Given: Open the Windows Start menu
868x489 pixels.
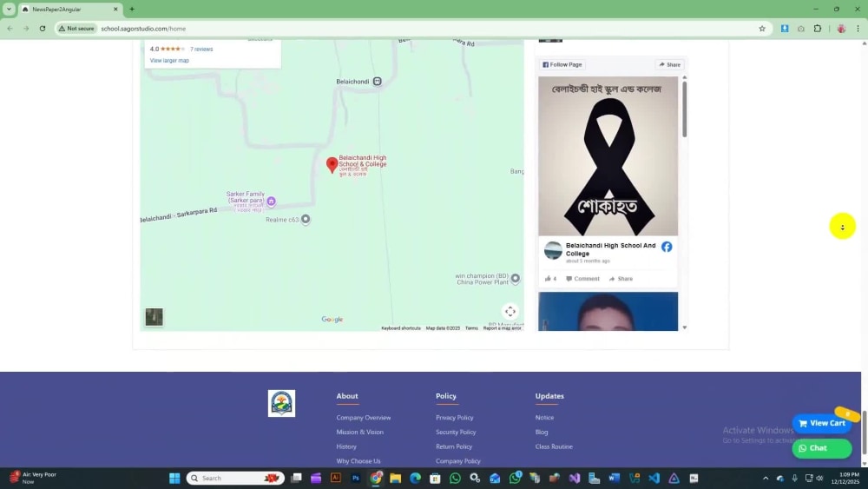Looking at the screenshot, I should [x=174, y=478].
